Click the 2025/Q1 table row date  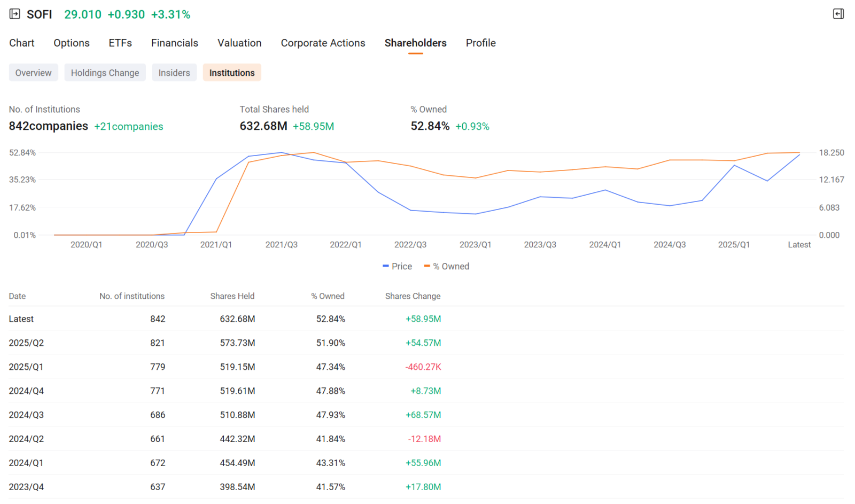coord(26,367)
